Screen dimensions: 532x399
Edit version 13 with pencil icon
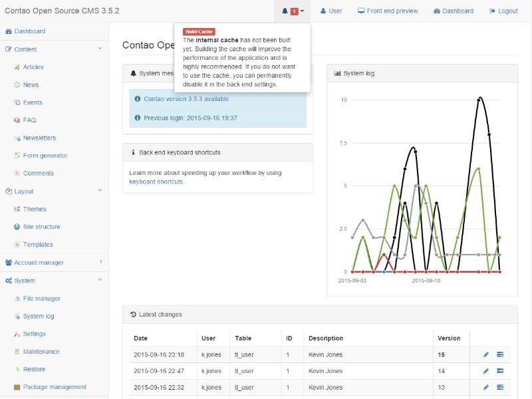pos(486,387)
